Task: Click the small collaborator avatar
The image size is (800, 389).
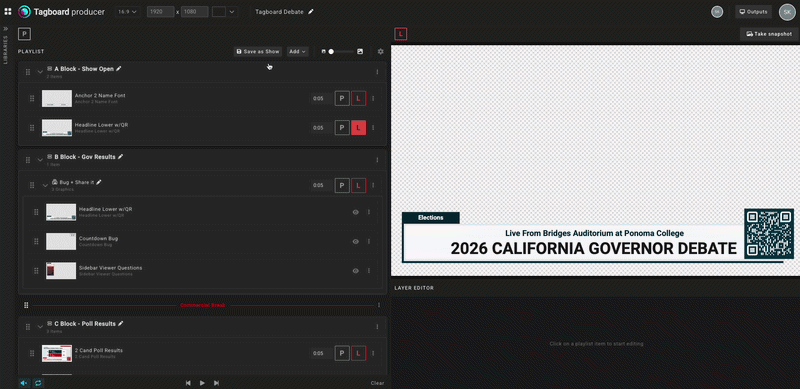Action: point(717,12)
